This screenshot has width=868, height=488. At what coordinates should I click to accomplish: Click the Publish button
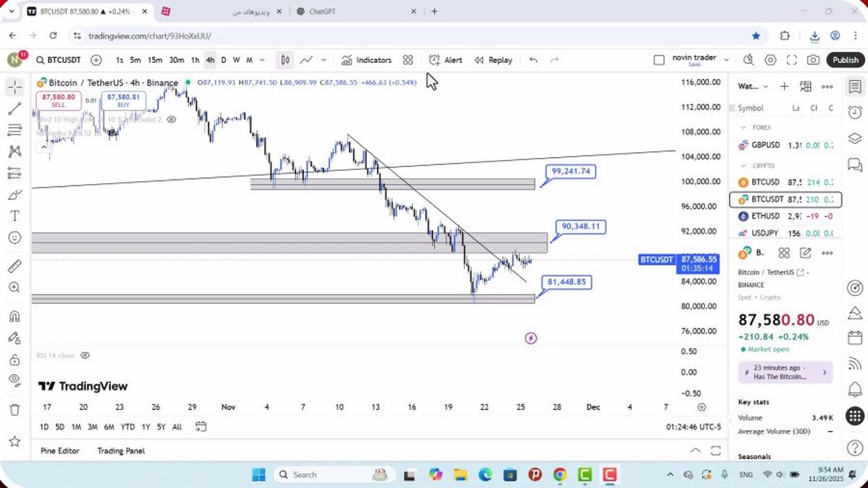coord(845,60)
